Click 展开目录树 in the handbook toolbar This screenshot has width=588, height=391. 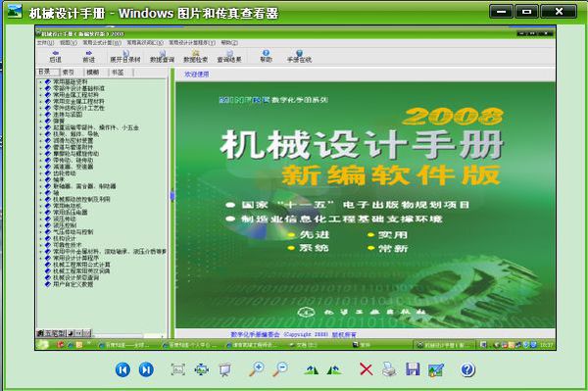pos(125,56)
